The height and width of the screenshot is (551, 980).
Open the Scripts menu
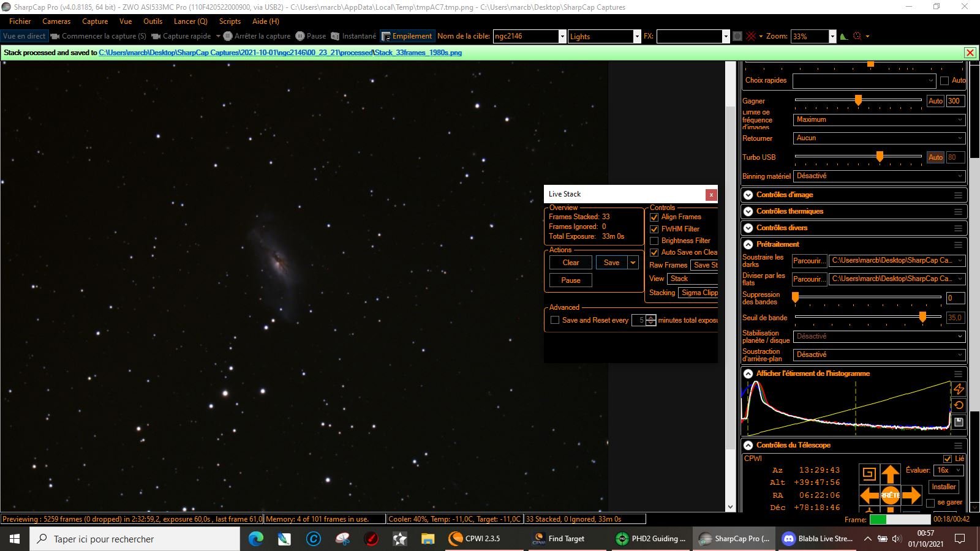coord(230,21)
